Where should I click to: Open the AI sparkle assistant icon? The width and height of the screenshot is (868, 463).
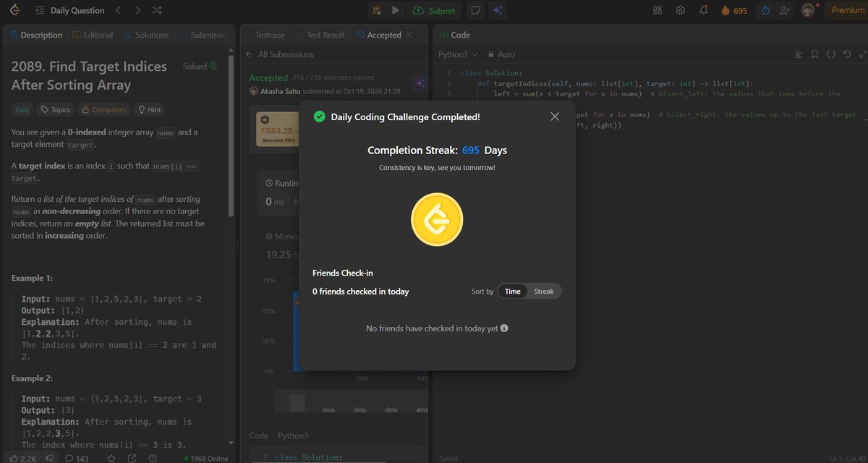[x=497, y=10]
